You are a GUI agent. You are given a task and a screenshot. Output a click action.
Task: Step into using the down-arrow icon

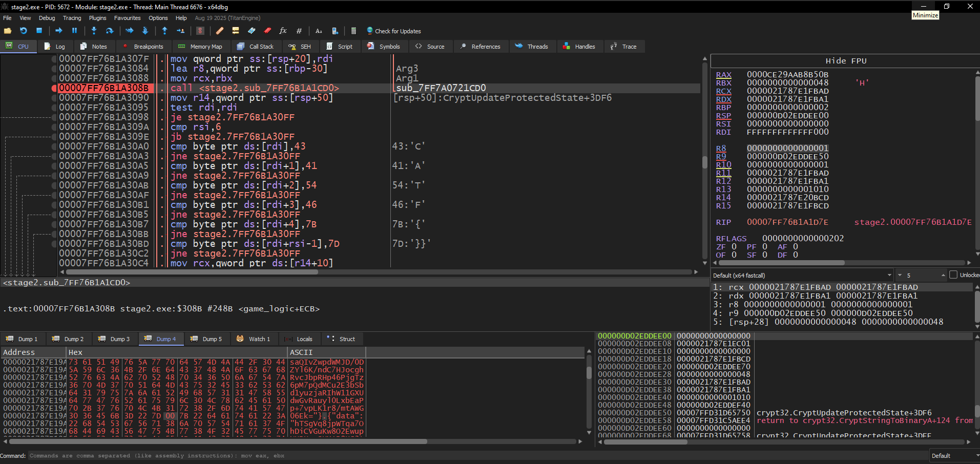tap(94, 31)
